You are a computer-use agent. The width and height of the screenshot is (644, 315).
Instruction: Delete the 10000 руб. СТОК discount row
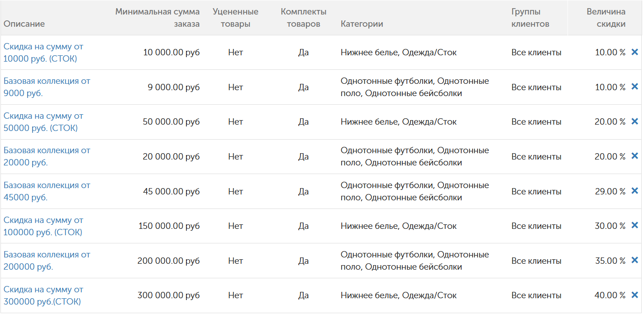pyautogui.click(x=634, y=52)
